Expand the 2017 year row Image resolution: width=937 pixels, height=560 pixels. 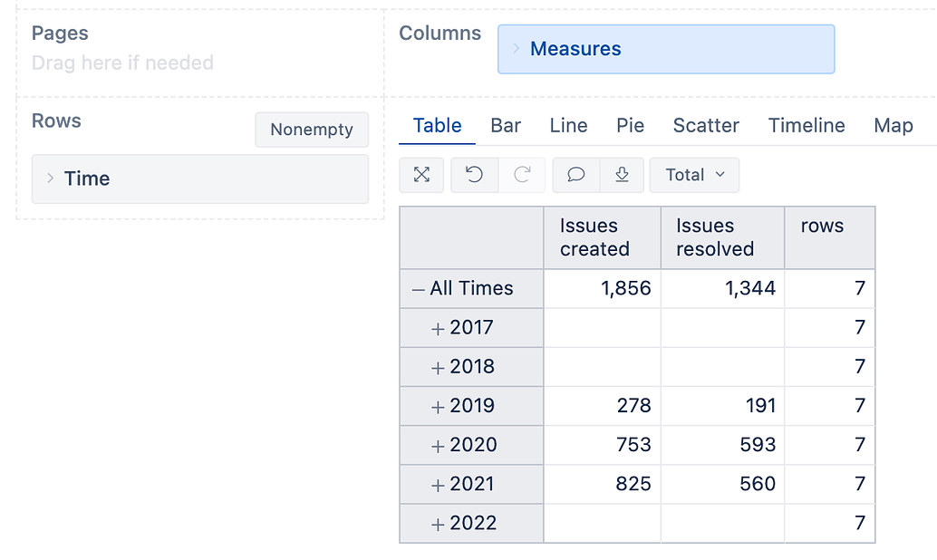click(x=438, y=328)
